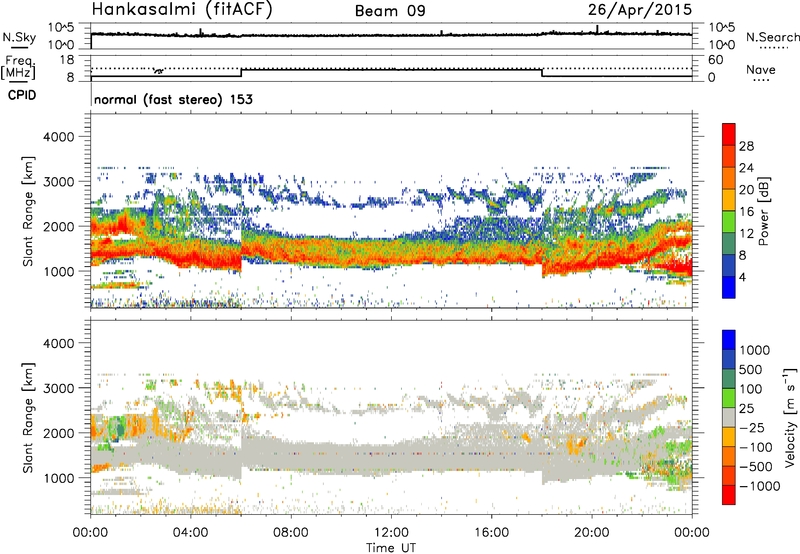Click the red top of power colorbar

[x=729, y=132]
